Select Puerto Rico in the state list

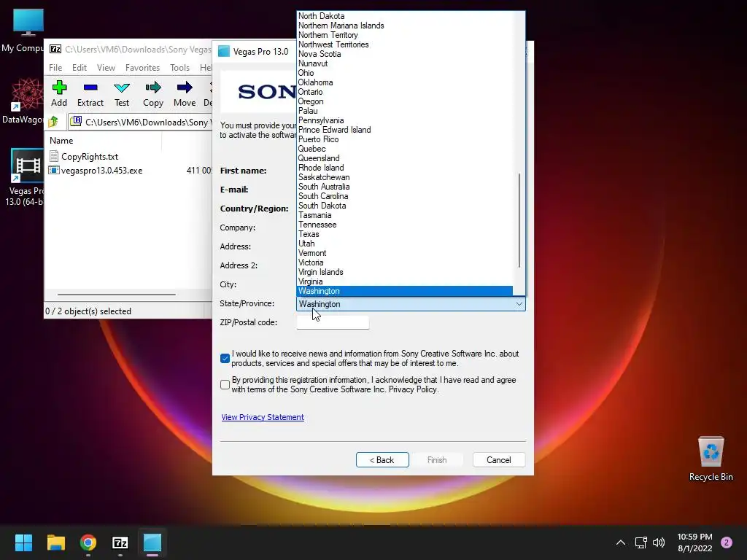pyautogui.click(x=405, y=139)
